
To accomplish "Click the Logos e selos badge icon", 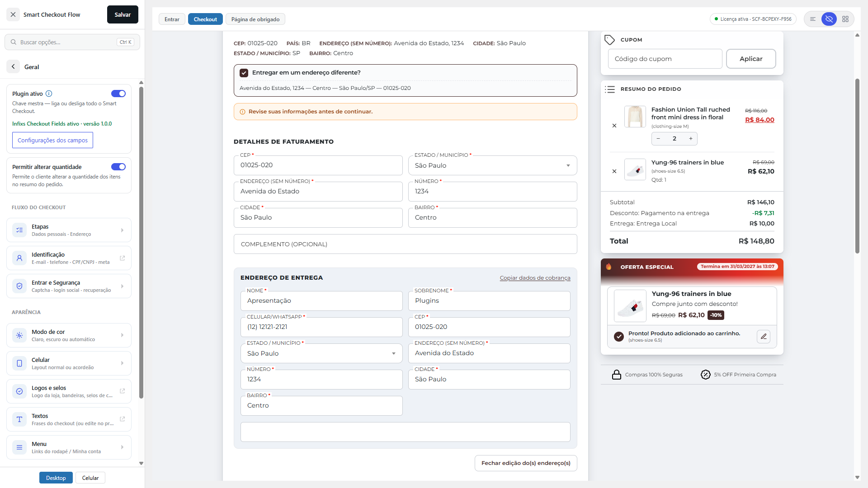I will [x=19, y=391].
